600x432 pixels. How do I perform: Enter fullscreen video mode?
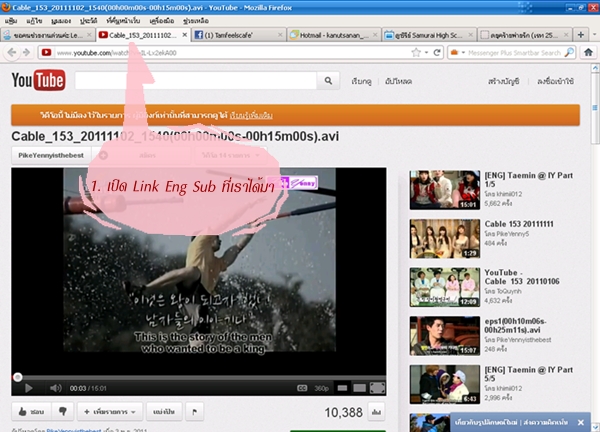[377, 388]
